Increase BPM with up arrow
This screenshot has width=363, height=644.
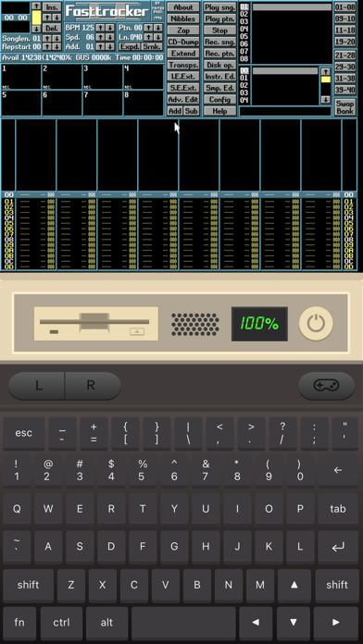tap(100, 28)
